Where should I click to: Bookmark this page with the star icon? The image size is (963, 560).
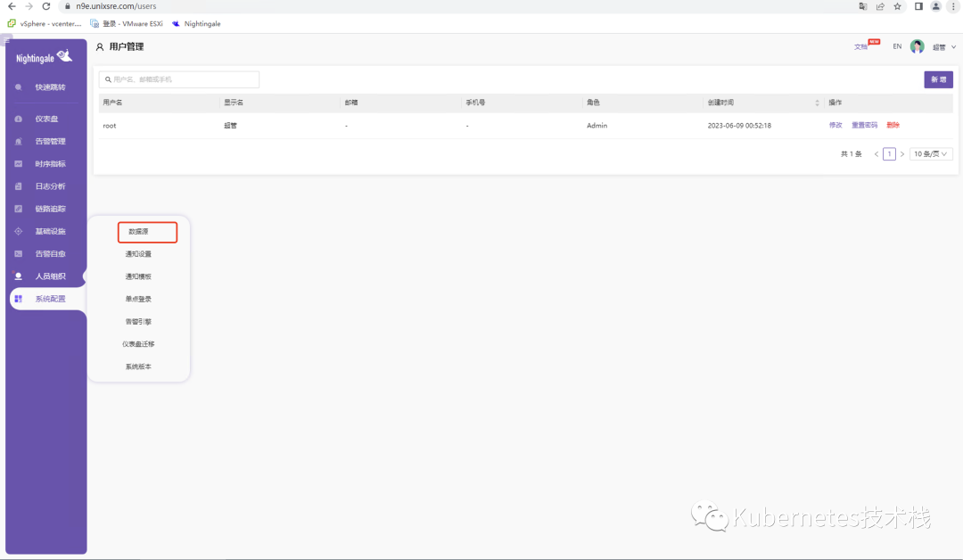pos(897,6)
